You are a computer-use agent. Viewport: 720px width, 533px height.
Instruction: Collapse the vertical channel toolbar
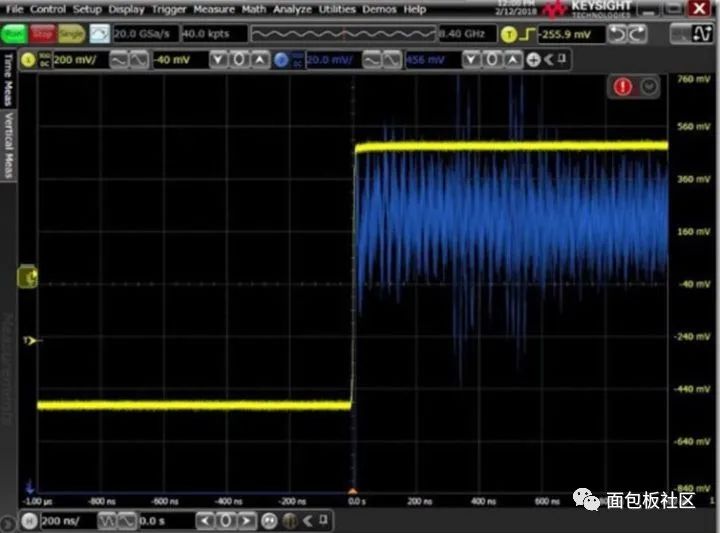548,59
